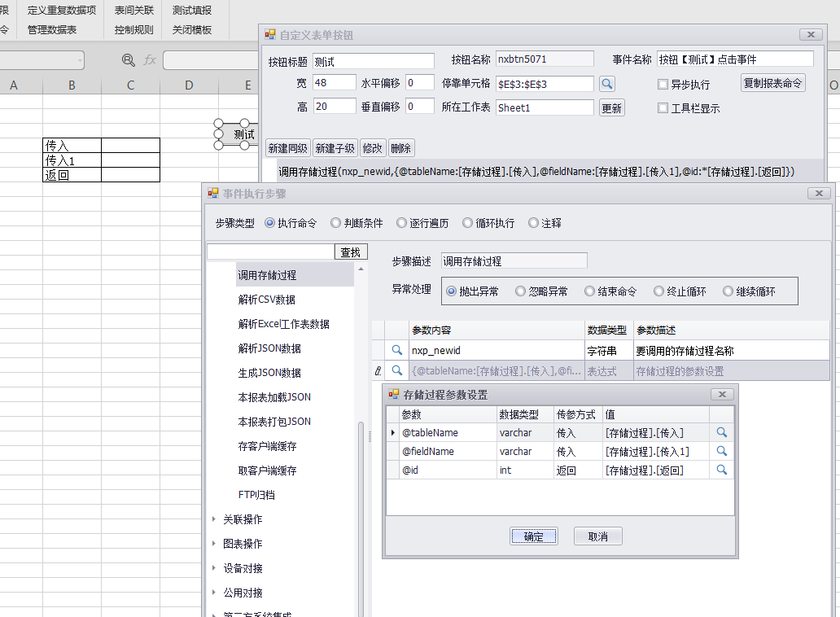Click the 确定 button in parameter dialog
The height and width of the screenshot is (617, 840).
pyautogui.click(x=534, y=537)
